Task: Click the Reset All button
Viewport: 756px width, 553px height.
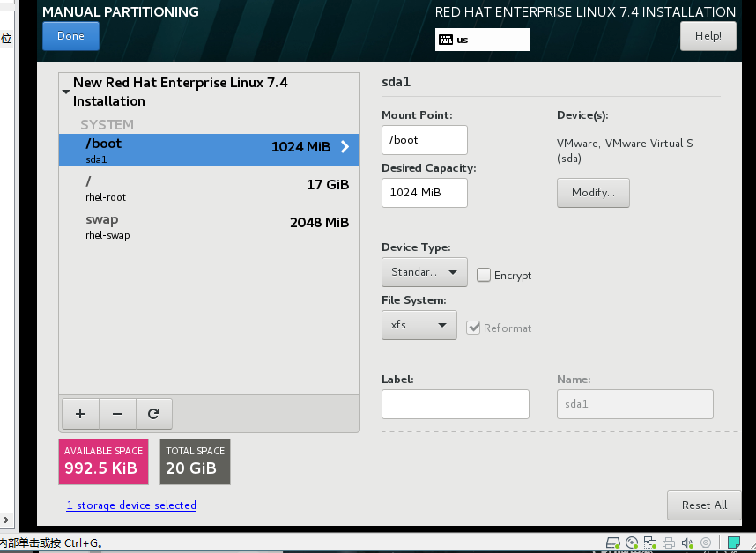Action: pyautogui.click(x=704, y=505)
